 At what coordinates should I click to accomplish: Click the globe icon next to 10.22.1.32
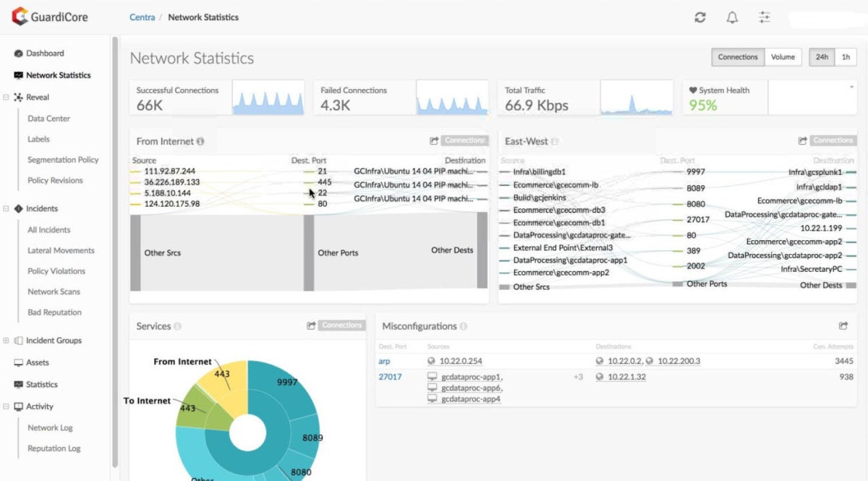point(600,377)
